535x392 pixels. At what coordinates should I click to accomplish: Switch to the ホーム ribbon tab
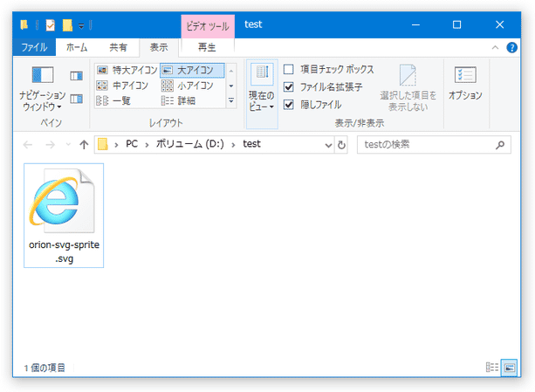(x=77, y=47)
